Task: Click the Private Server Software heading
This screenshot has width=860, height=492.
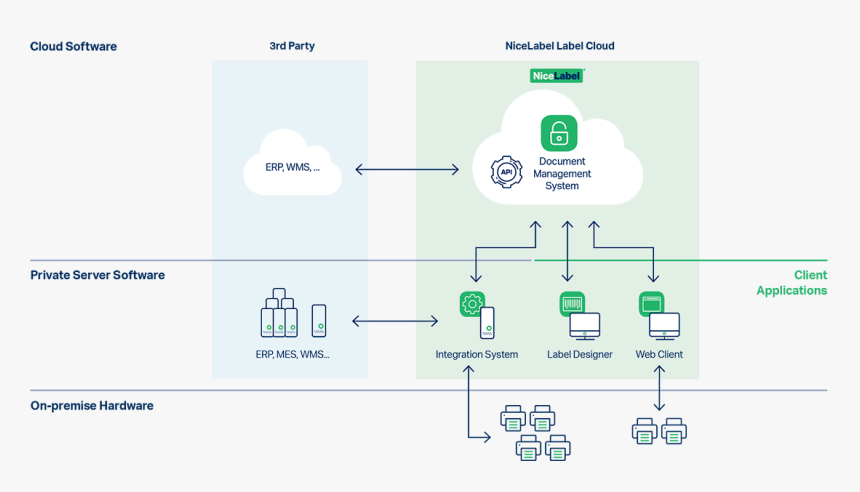Action: 98,275
